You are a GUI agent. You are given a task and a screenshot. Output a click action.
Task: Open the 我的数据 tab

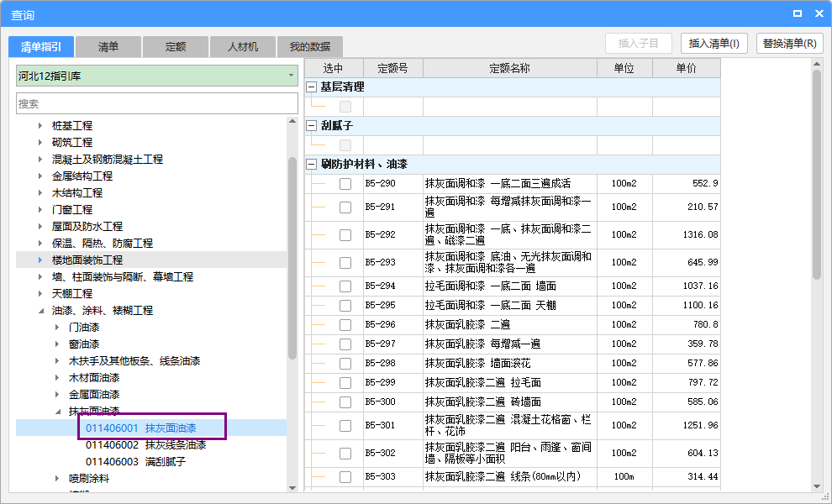(x=310, y=47)
